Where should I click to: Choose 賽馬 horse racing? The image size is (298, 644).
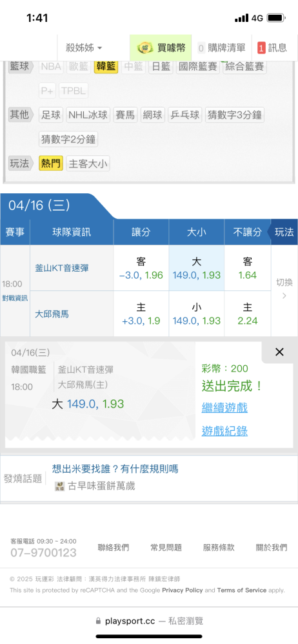[126, 115]
